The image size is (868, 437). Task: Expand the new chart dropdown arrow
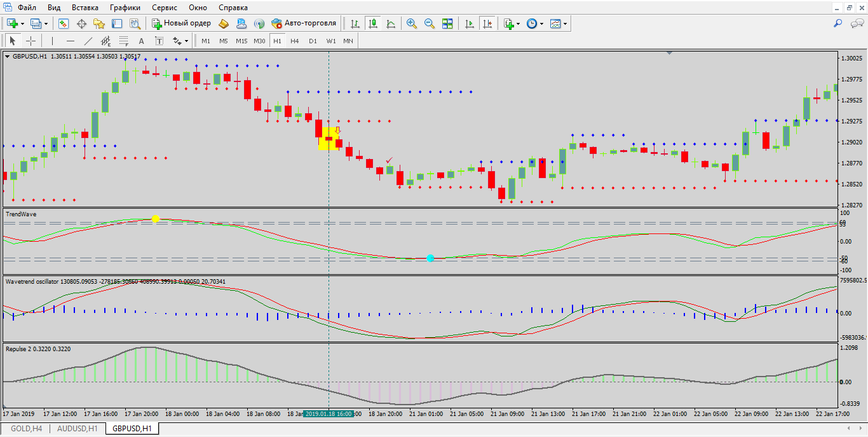[22, 24]
